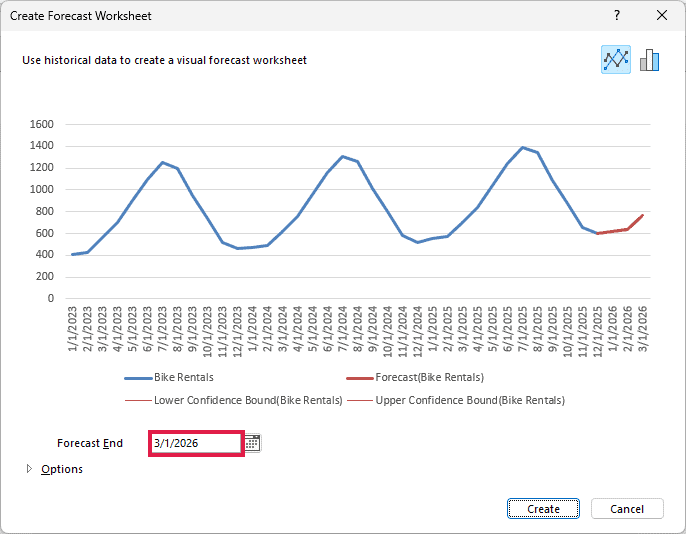
Task: Cancel the forecast worksheet dialog
Action: (627, 509)
